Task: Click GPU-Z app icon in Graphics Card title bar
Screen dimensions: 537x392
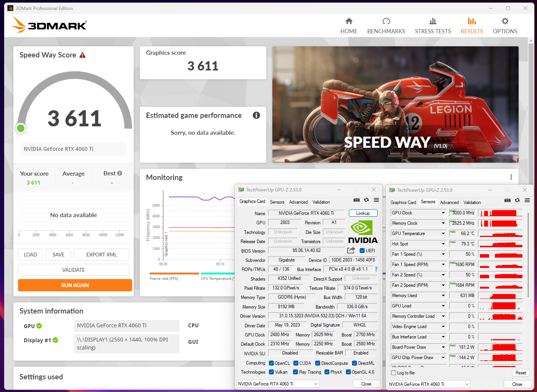Action: (241, 189)
